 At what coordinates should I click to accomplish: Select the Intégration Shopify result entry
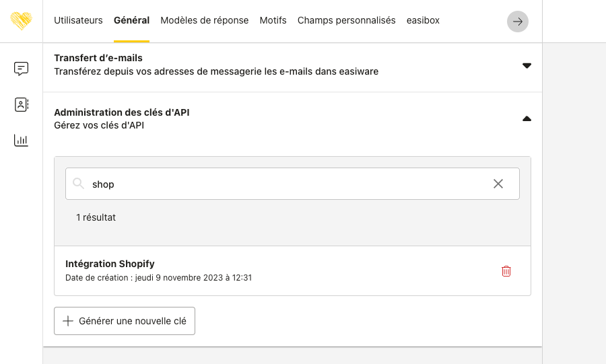(x=110, y=264)
